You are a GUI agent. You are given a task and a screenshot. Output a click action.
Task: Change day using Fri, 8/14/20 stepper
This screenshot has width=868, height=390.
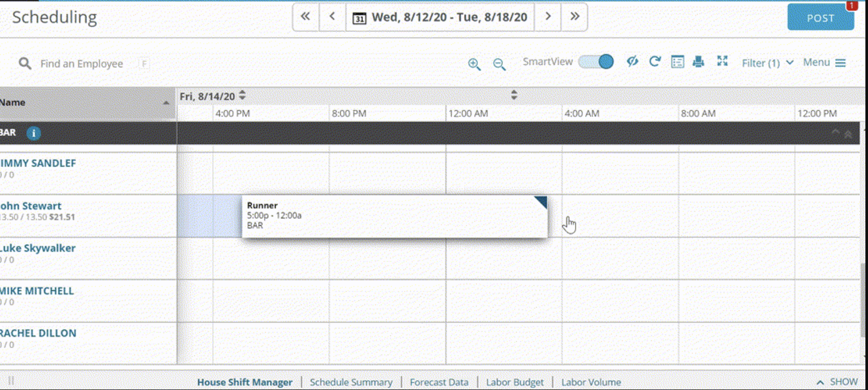click(x=242, y=95)
